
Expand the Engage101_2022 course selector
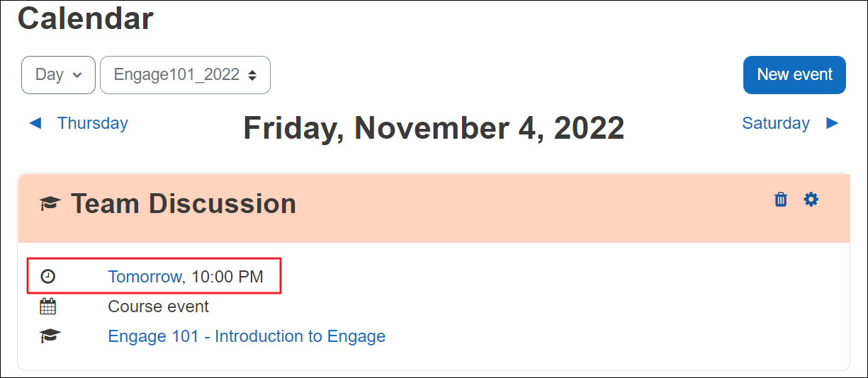pos(185,75)
